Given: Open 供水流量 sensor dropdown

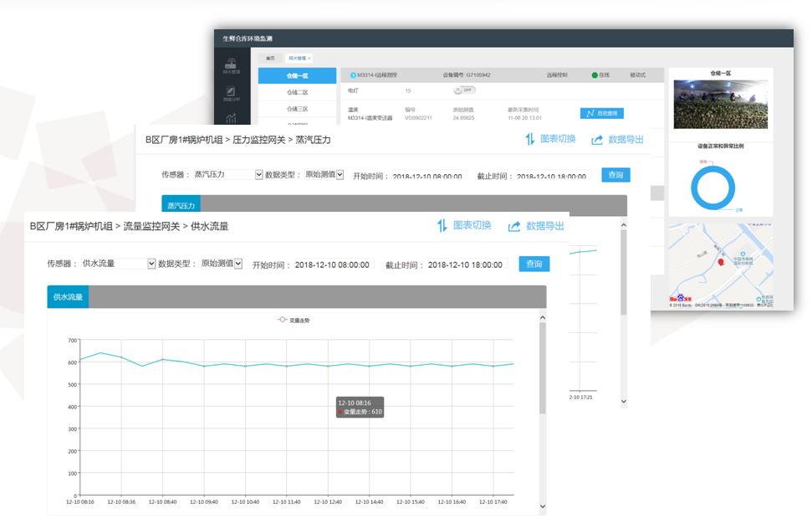Looking at the screenshot, I should [x=151, y=264].
